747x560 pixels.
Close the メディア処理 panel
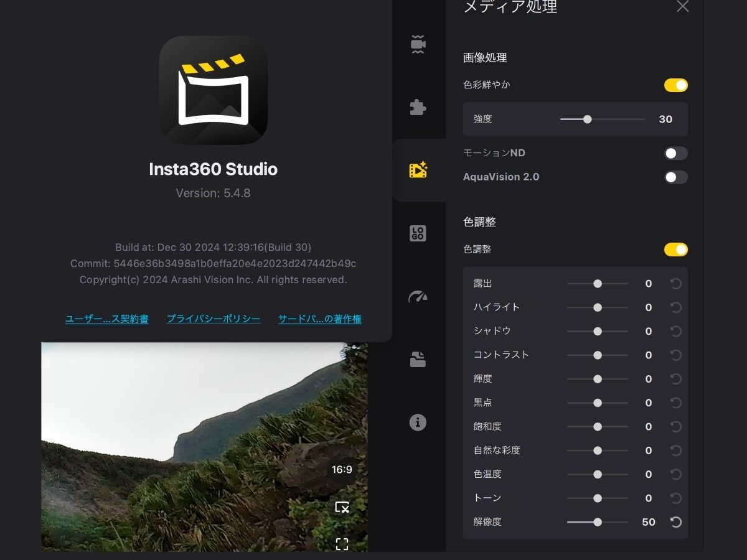(x=683, y=7)
